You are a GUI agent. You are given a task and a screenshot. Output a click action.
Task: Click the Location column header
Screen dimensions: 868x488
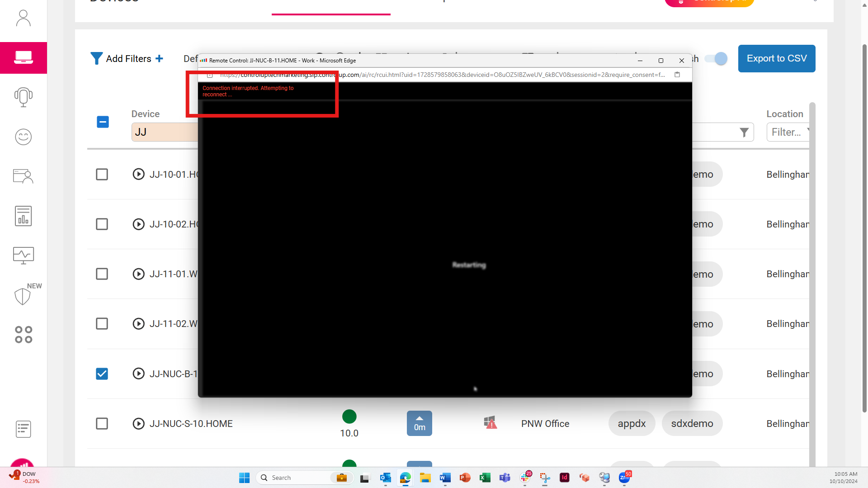pos(784,114)
